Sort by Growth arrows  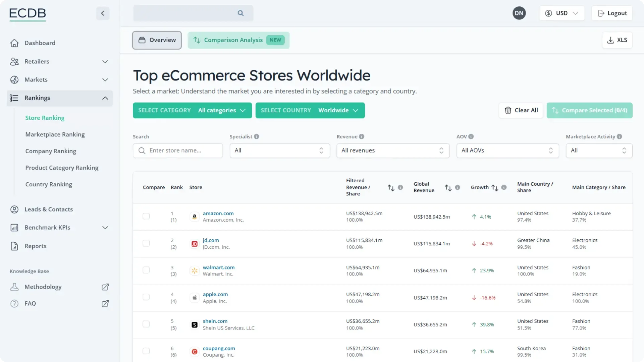(x=495, y=187)
